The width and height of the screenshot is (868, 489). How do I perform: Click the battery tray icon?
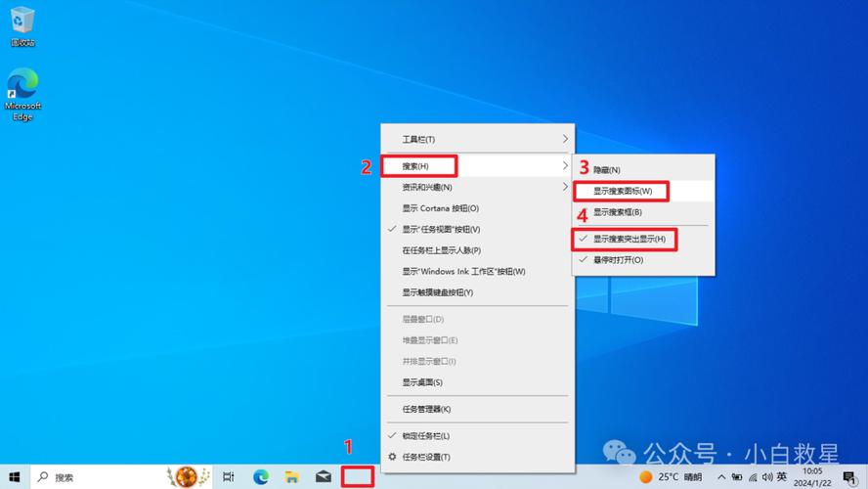click(x=737, y=477)
